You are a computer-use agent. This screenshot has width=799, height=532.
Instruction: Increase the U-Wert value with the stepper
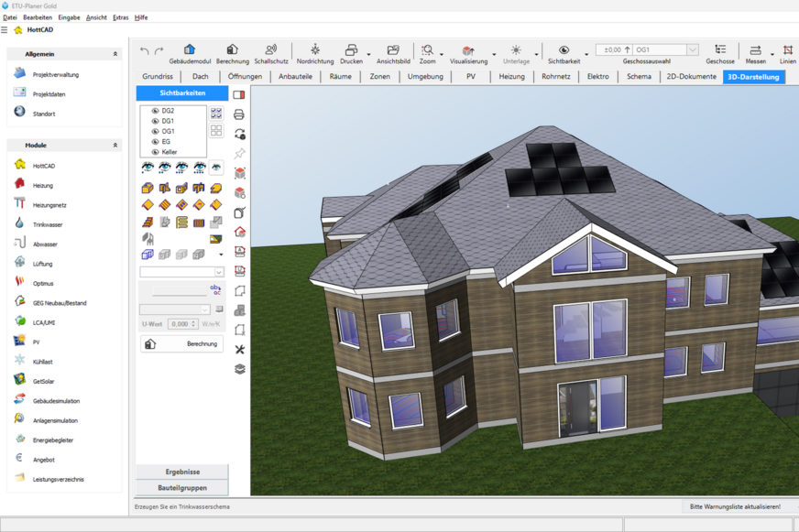click(x=194, y=320)
